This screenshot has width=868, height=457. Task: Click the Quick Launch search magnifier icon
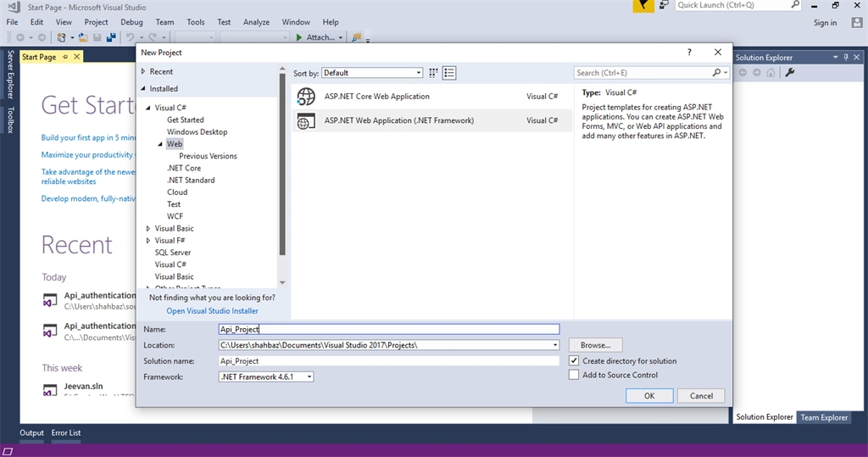tap(795, 5)
